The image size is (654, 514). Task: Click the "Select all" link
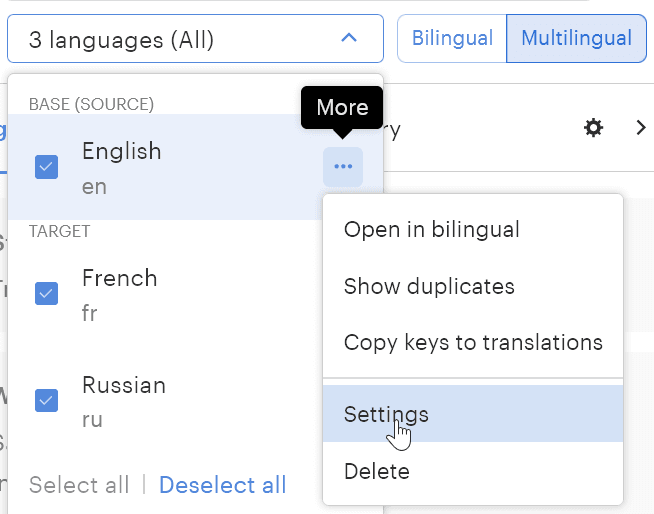click(79, 485)
